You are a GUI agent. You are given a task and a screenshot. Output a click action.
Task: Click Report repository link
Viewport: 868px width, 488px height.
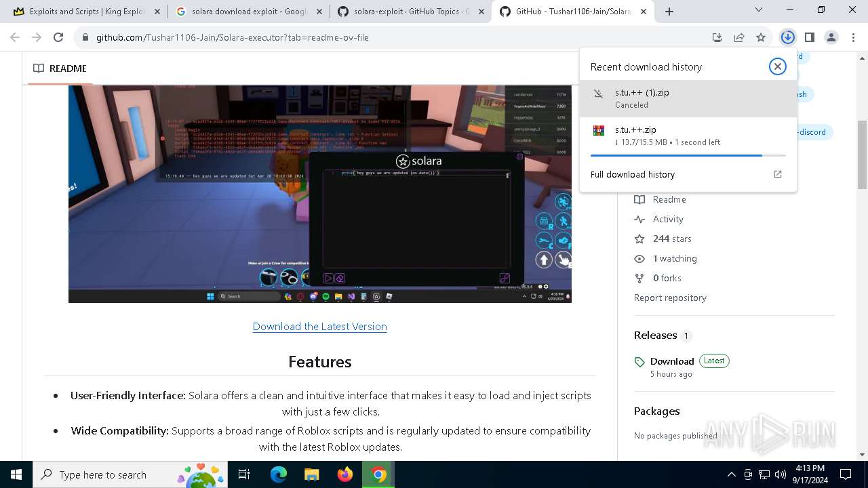(x=670, y=298)
